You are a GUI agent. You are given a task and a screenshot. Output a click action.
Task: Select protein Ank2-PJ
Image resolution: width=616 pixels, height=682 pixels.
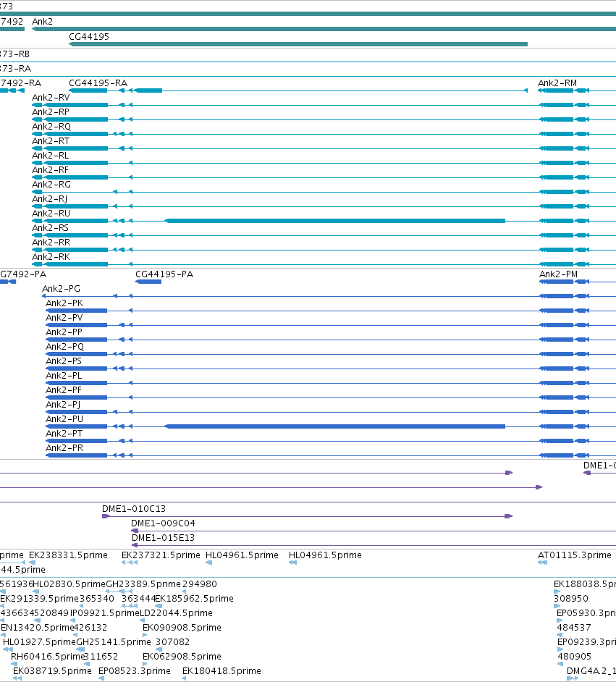click(64, 405)
